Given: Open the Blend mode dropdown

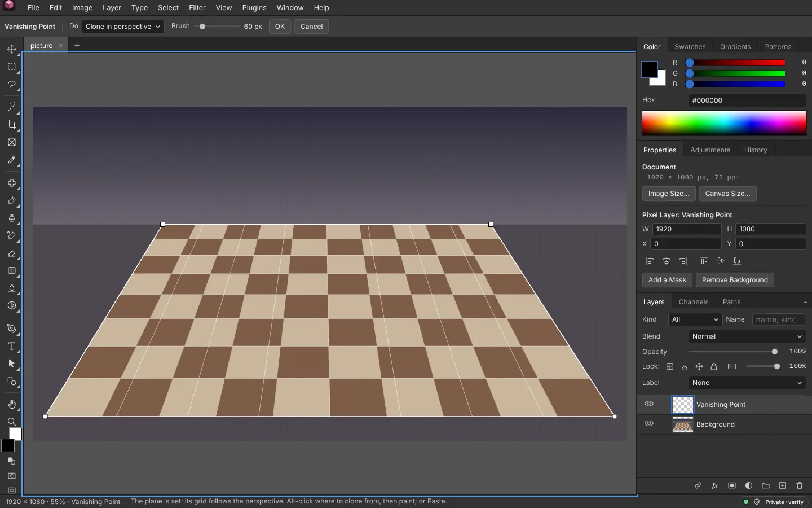Looking at the screenshot, I should pos(747,336).
